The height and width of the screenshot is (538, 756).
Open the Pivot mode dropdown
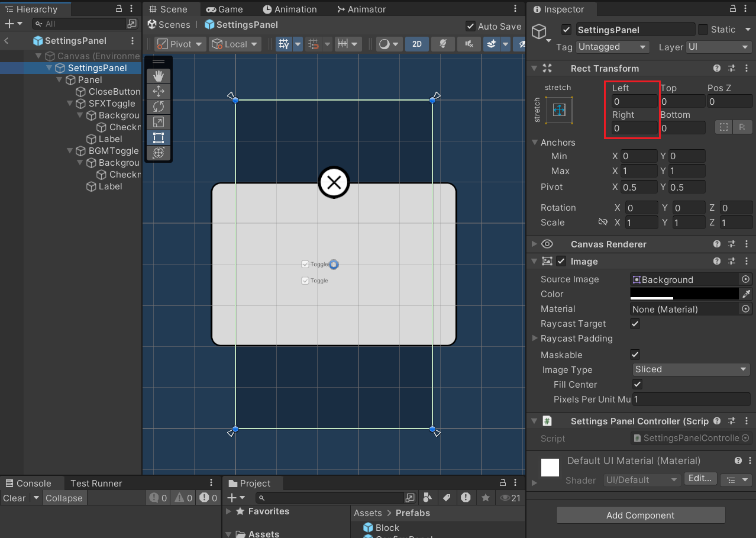click(x=180, y=44)
